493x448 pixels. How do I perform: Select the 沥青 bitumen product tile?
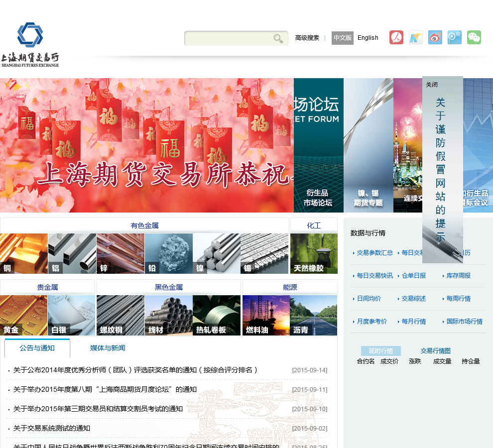pos(313,315)
